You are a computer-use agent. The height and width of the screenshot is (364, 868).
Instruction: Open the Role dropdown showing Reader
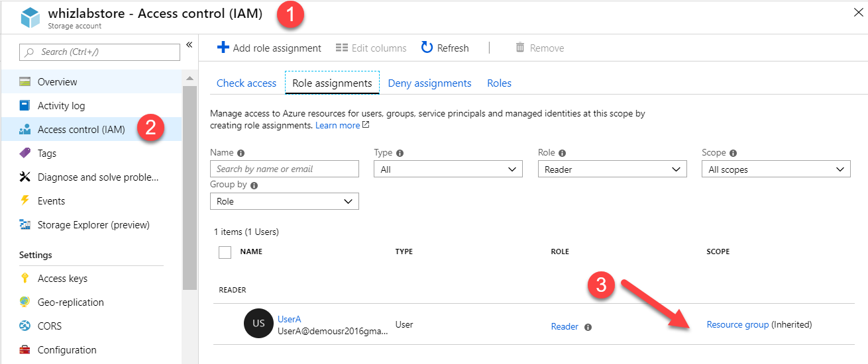pyautogui.click(x=612, y=169)
